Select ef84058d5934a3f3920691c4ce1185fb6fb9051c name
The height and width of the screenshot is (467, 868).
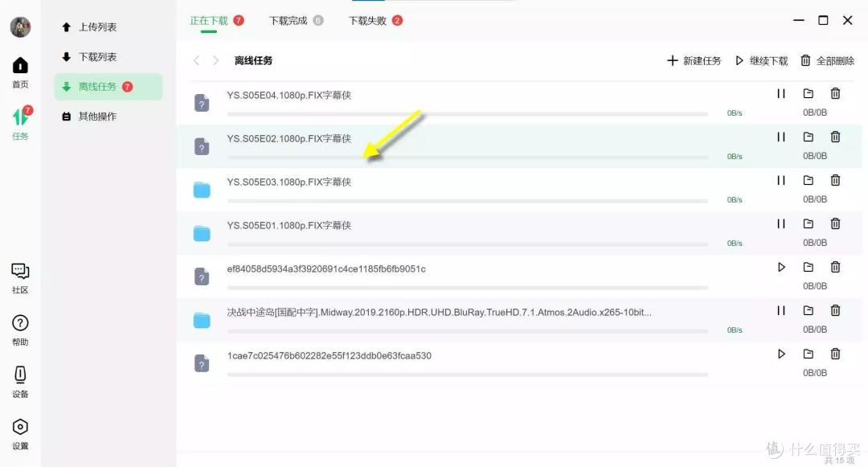(x=326, y=269)
